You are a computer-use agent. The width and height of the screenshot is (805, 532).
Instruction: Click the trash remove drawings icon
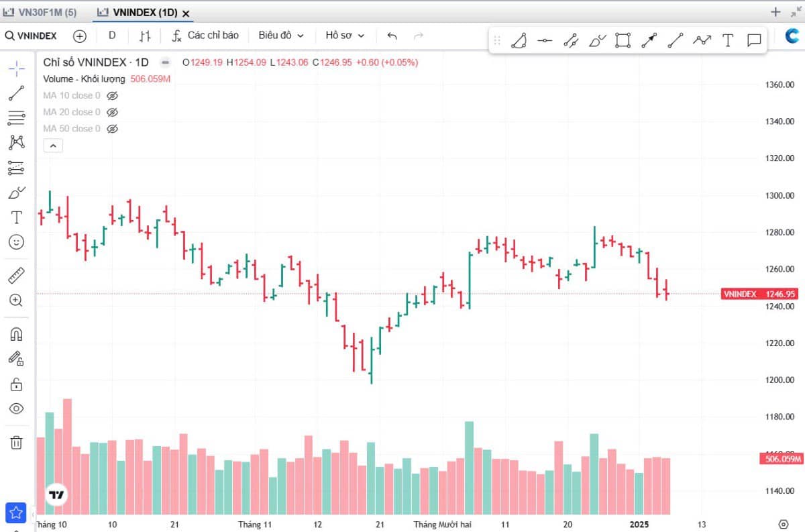click(17, 442)
